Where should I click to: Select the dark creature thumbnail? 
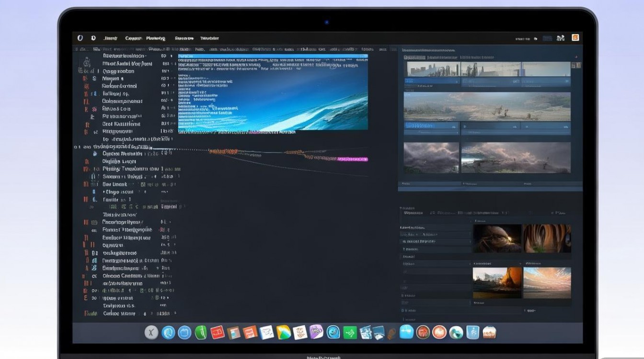pos(497,238)
